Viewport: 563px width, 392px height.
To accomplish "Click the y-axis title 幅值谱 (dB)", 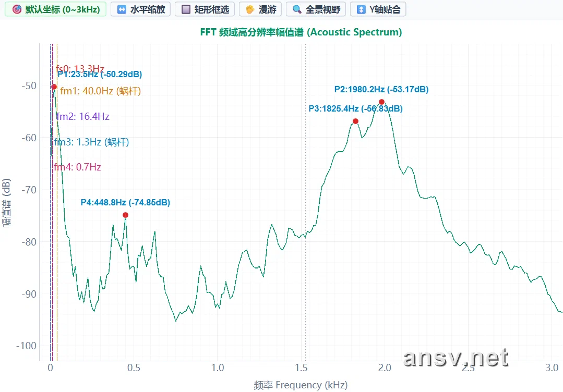I will (6, 203).
